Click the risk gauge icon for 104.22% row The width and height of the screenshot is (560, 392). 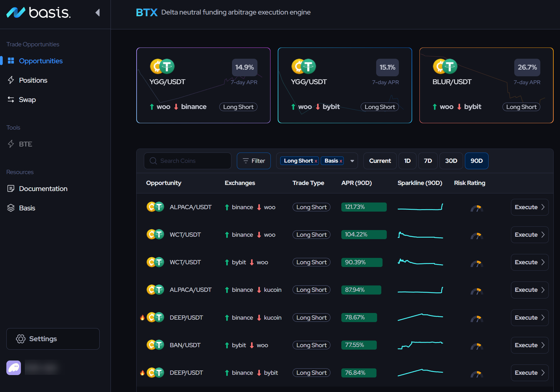click(x=477, y=236)
